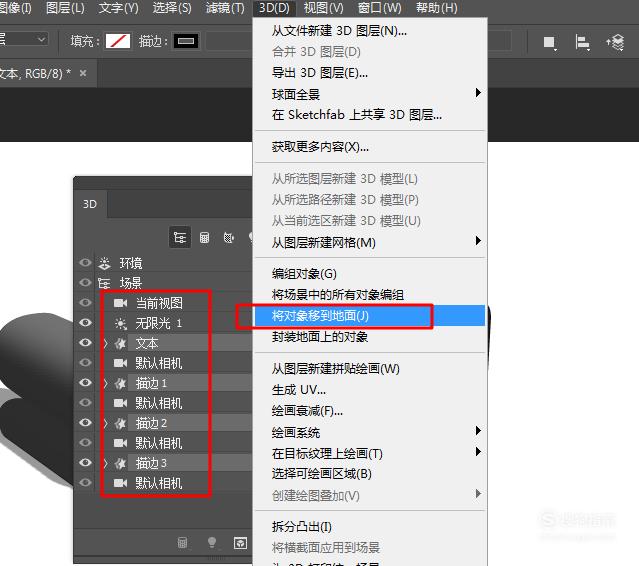
Task: Click the 环境 environment icon
Action: pos(104,264)
